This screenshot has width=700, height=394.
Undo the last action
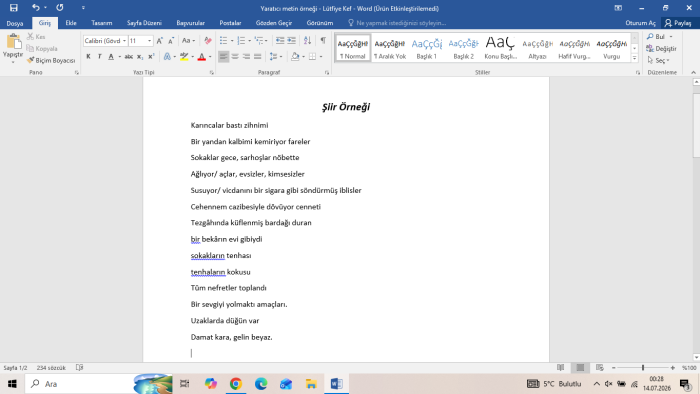[36, 8]
